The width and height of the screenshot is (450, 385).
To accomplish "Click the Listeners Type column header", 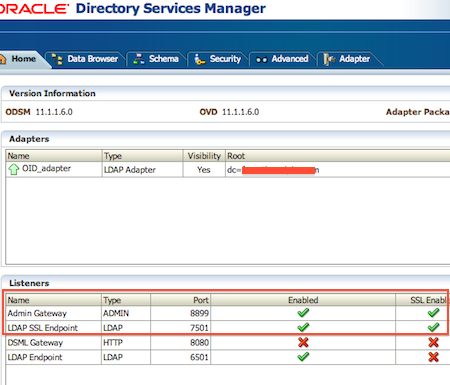I will click(126, 300).
